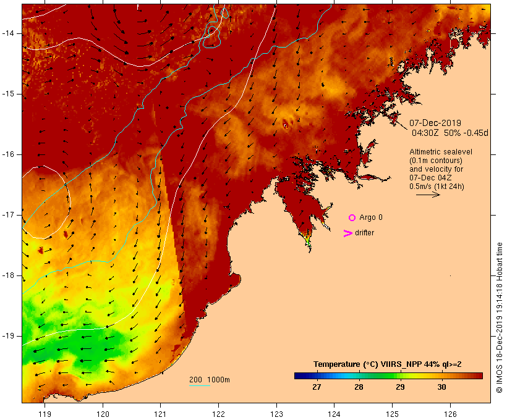The width and height of the screenshot is (507, 420).
Task: Click the '125' longitude axis label
Action: [x=392, y=414]
